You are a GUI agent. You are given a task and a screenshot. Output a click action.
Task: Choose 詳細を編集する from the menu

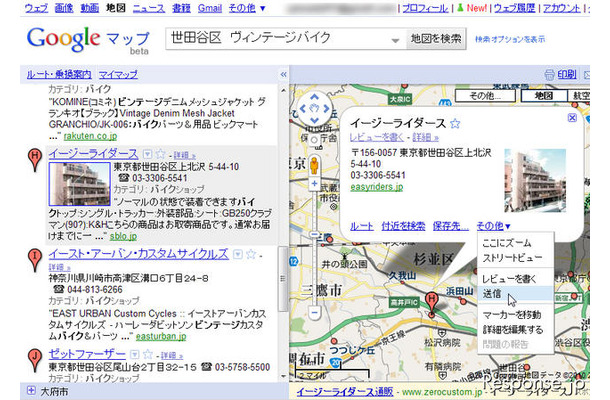point(515,330)
